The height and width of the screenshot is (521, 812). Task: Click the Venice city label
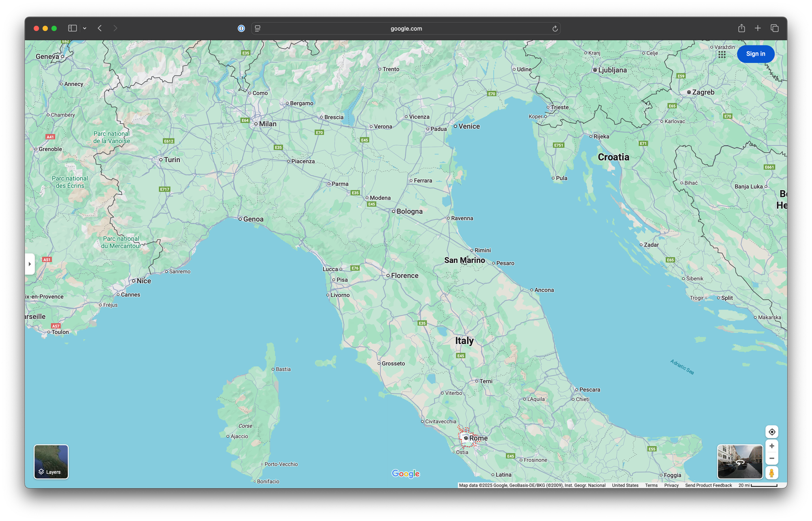point(469,126)
